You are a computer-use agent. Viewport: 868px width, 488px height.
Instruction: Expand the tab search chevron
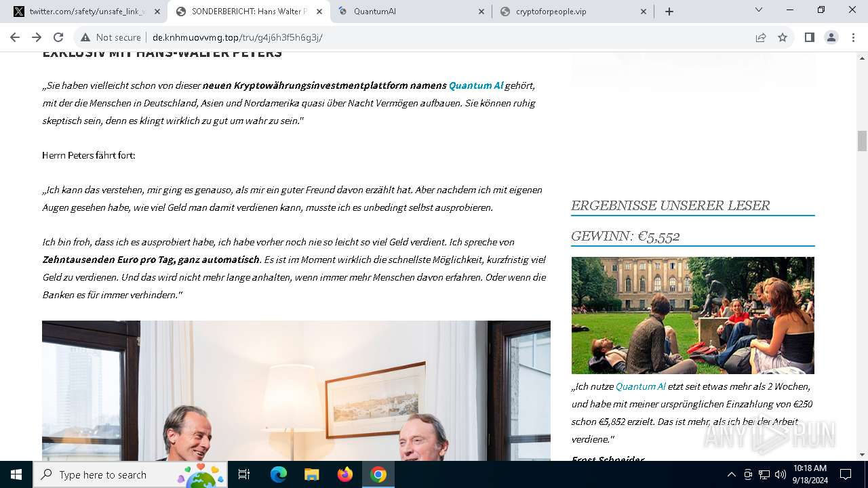(x=759, y=9)
